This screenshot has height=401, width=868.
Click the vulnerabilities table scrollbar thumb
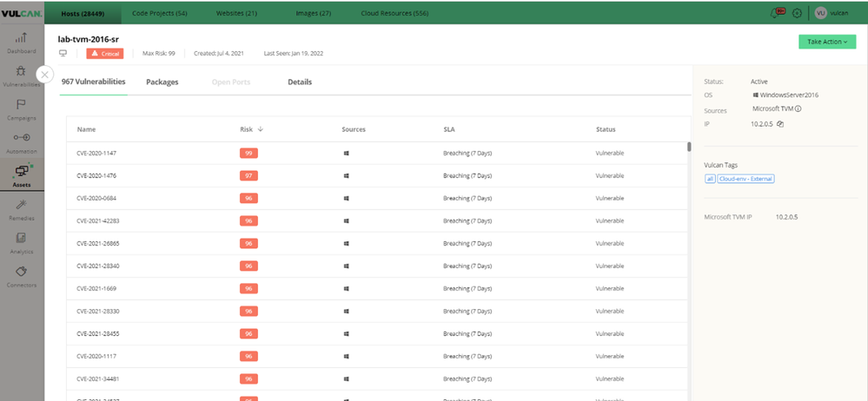pos(689,147)
